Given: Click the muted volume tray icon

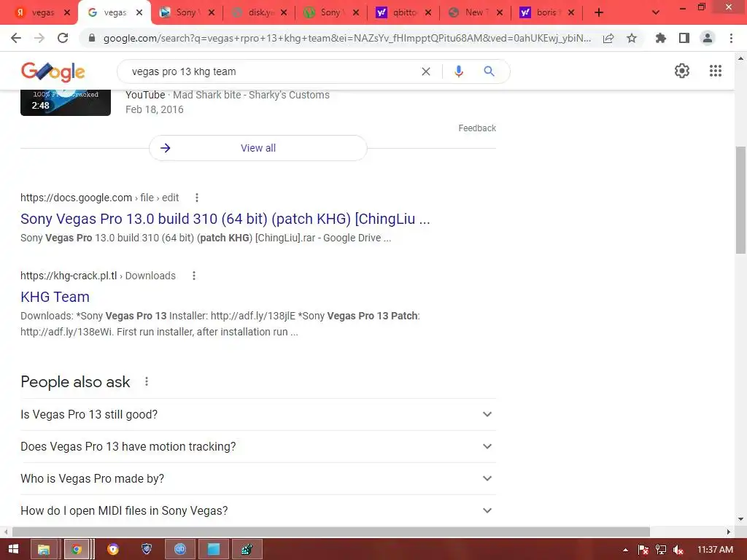Looking at the screenshot, I should click(678, 550).
